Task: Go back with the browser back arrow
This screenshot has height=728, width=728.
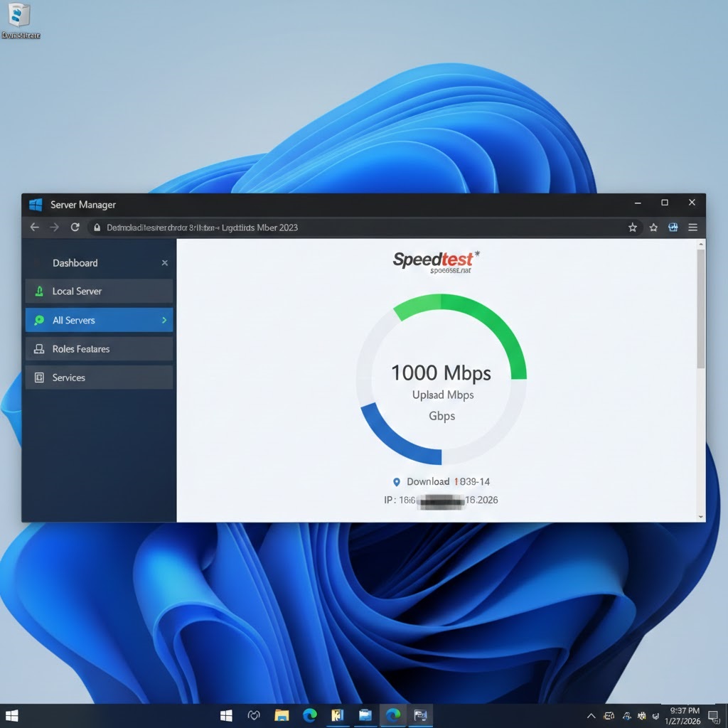Action: (34, 227)
